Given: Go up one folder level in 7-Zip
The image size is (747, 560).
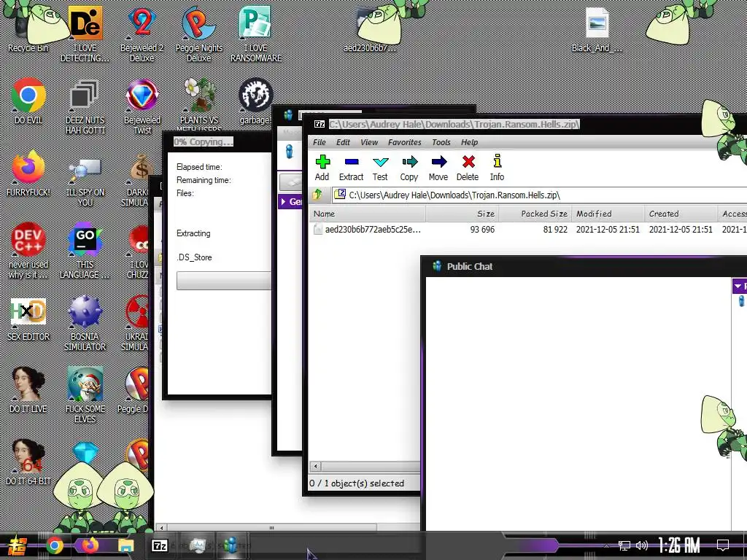Looking at the screenshot, I should click(x=318, y=195).
